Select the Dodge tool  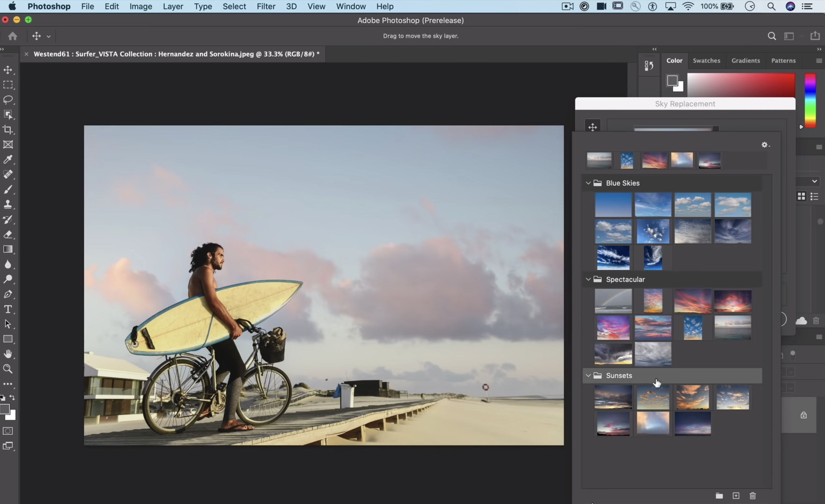8,279
